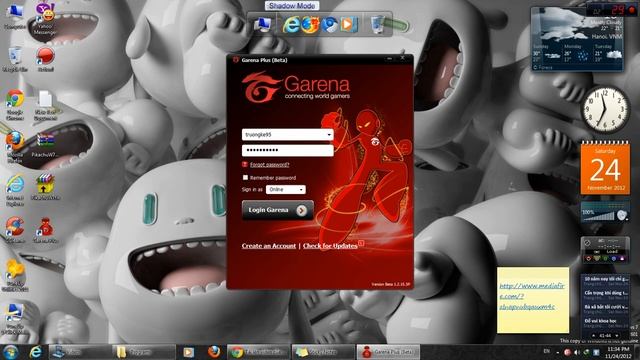Click the username field showing truongke95
640x360 pixels.
[x=287, y=135]
